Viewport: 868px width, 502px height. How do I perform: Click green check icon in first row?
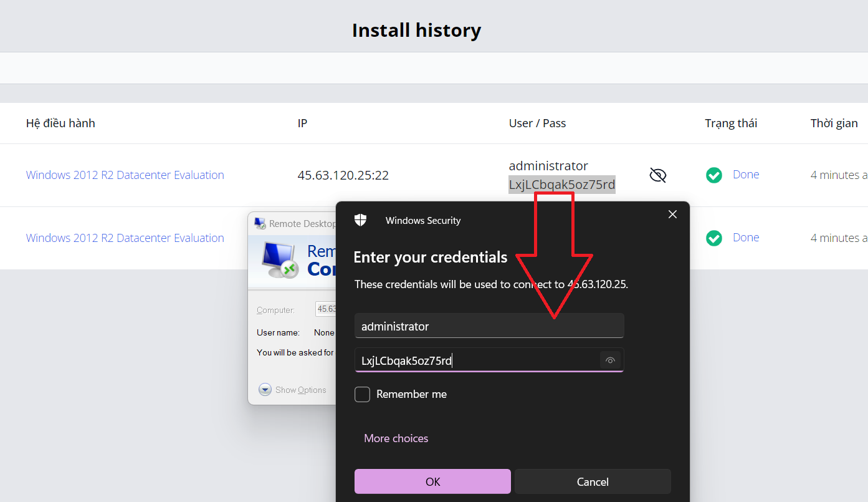[x=714, y=175]
